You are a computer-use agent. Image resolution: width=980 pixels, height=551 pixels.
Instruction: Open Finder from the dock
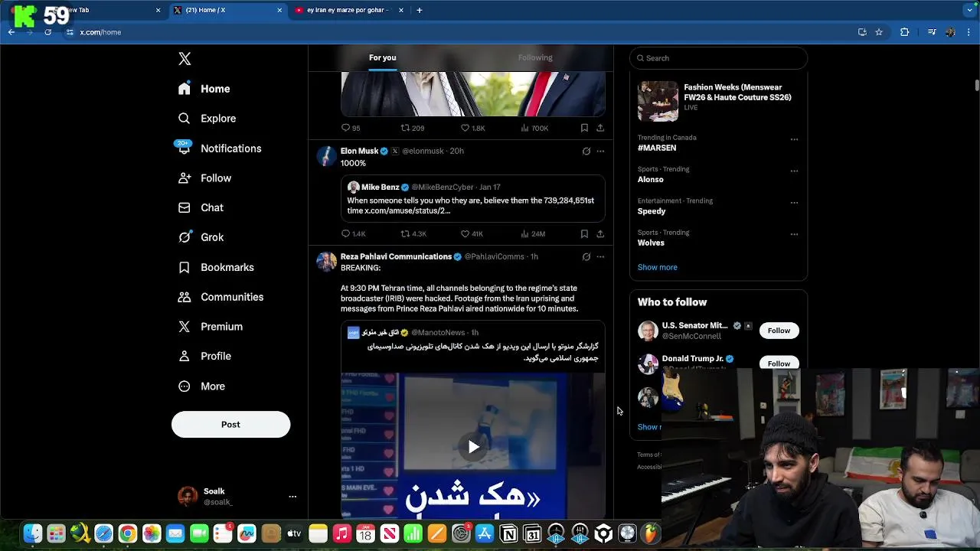point(32,534)
